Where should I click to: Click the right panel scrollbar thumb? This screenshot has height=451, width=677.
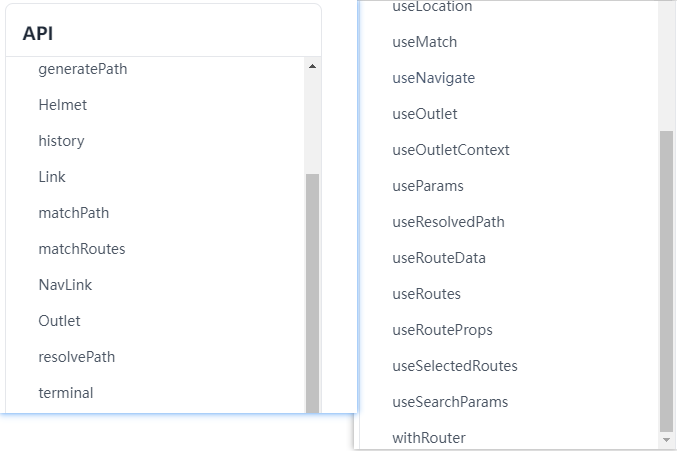pos(667,280)
